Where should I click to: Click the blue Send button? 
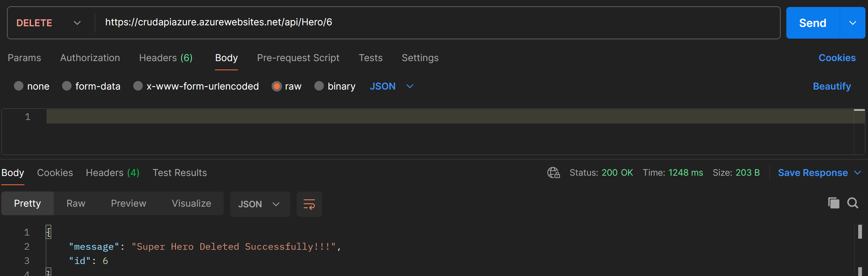click(x=813, y=23)
